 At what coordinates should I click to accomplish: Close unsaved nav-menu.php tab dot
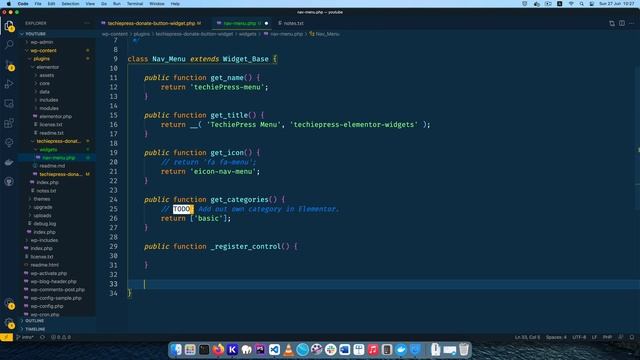(267, 23)
